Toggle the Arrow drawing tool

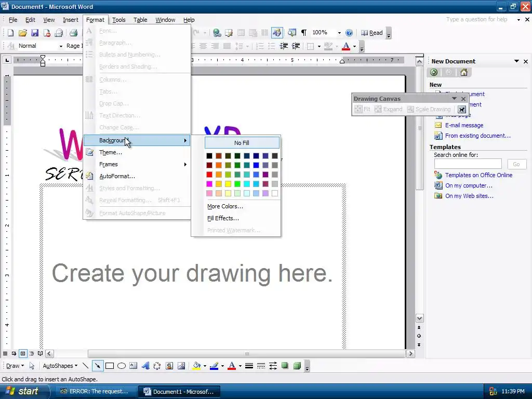coord(97,366)
